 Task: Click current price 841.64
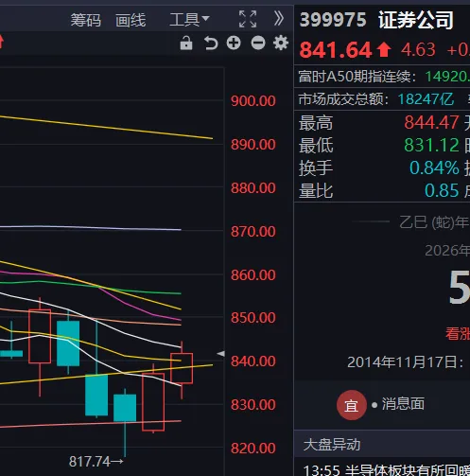(336, 50)
